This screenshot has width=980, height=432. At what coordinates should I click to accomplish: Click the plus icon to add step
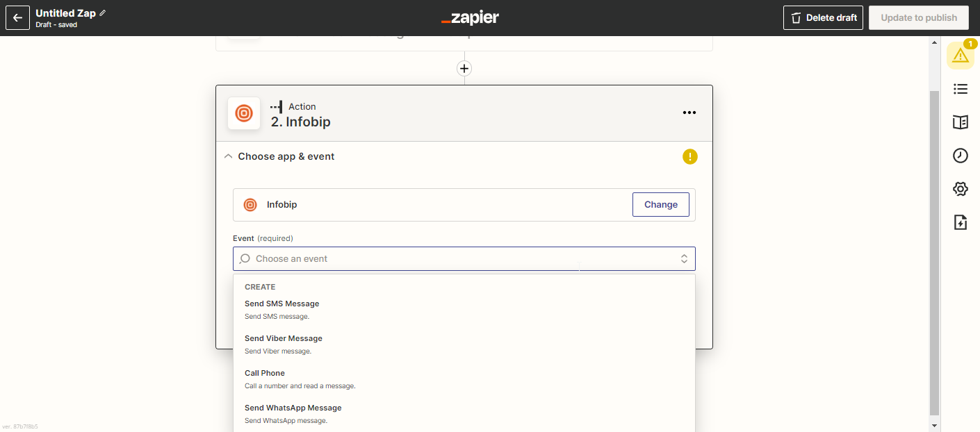tap(464, 68)
